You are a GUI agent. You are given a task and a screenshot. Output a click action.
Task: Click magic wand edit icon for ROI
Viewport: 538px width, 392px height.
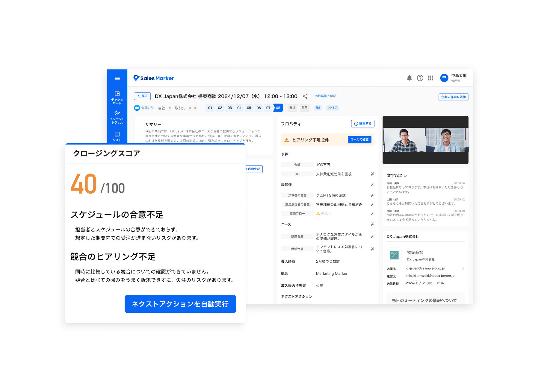coord(372,174)
